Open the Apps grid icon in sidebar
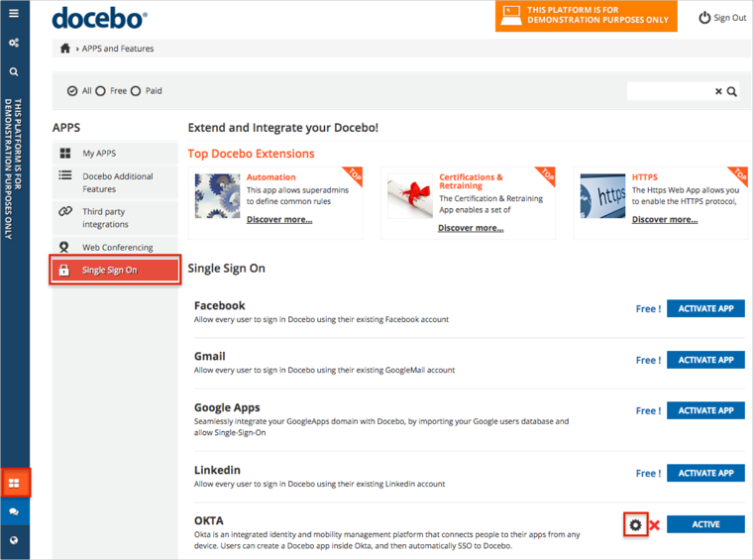Image resolution: width=753 pixels, height=560 pixels. click(14, 484)
